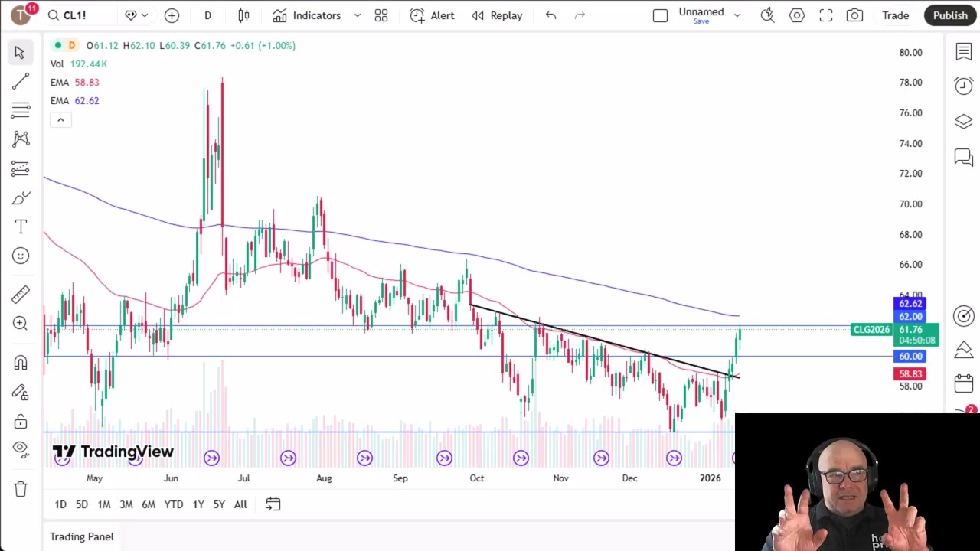Open the Fibonacci and Gann tools

click(x=20, y=110)
